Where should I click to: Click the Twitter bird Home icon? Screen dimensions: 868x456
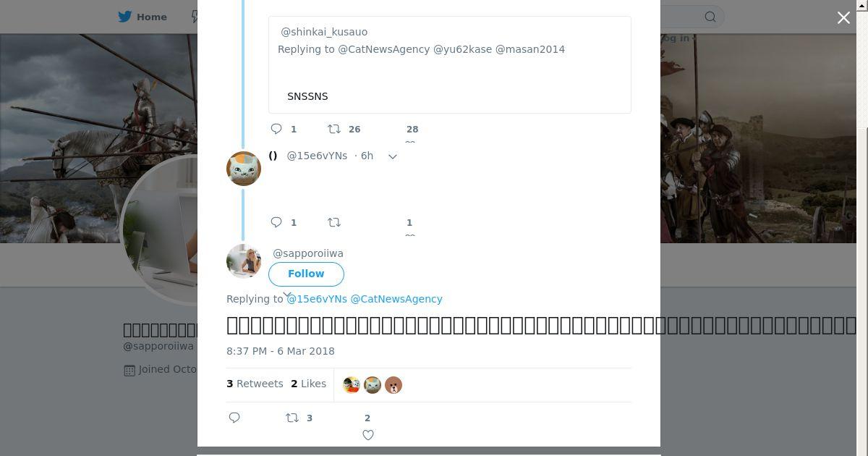click(125, 17)
